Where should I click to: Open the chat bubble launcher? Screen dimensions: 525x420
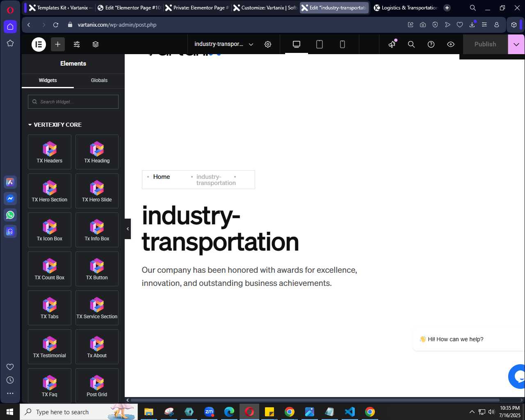[517, 376]
